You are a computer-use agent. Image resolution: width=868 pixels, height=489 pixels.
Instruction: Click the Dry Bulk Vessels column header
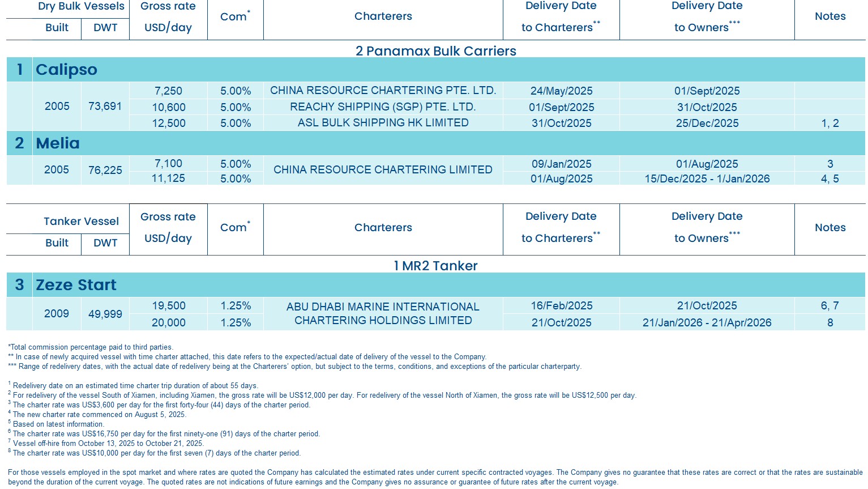[x=81, y=7]
